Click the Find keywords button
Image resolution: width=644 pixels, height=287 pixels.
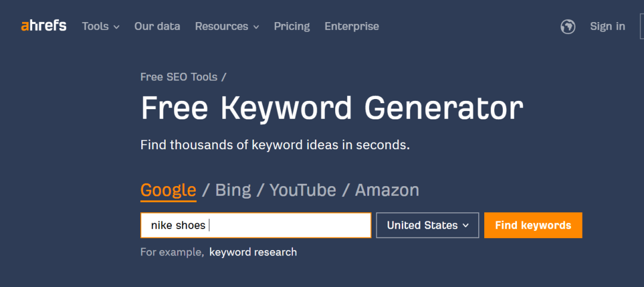(533, 226)
